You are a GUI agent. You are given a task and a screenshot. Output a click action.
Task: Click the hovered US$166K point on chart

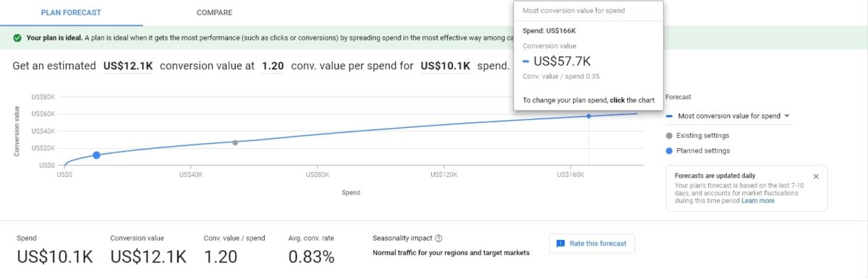tap(588, 116)
